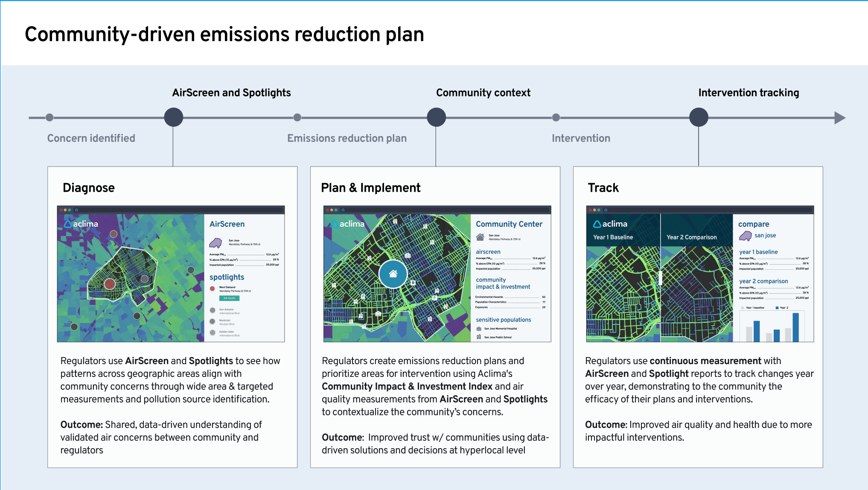This screenshot has height=490, width=868.
Task: Click the San Jose Public School icon
Action: click(479, 337)
